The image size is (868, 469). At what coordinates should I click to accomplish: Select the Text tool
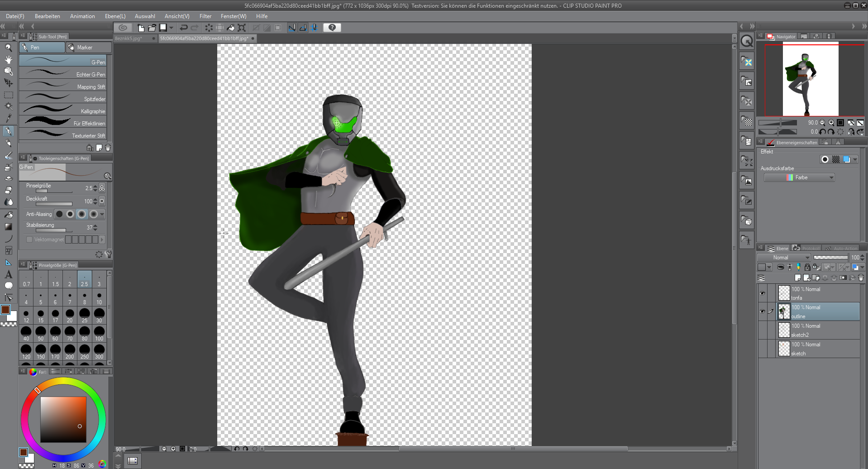(x=8, y=274)
